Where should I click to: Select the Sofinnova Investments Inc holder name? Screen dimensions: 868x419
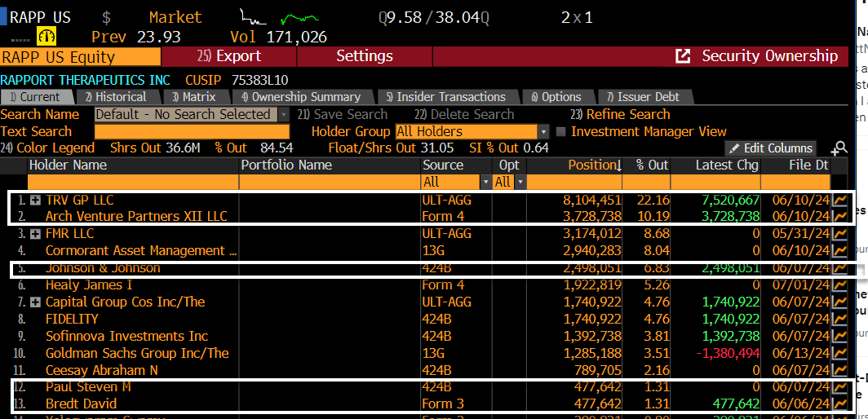click(x=126, y=337)
